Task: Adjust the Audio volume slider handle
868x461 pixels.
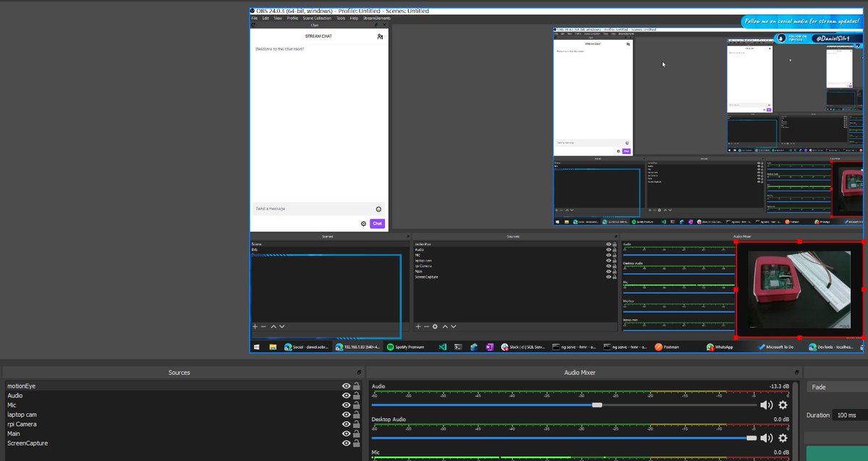Action: point(597,405)
